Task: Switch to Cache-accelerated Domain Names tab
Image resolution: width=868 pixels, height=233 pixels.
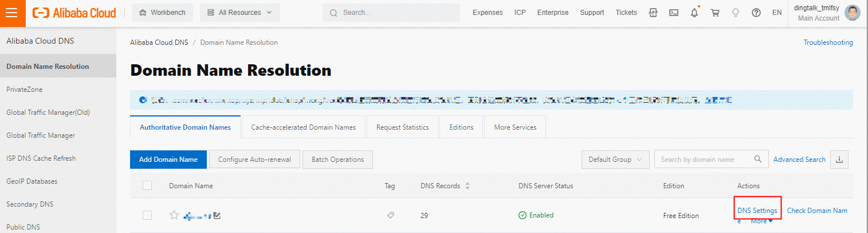Action: (x=304, y=127)
